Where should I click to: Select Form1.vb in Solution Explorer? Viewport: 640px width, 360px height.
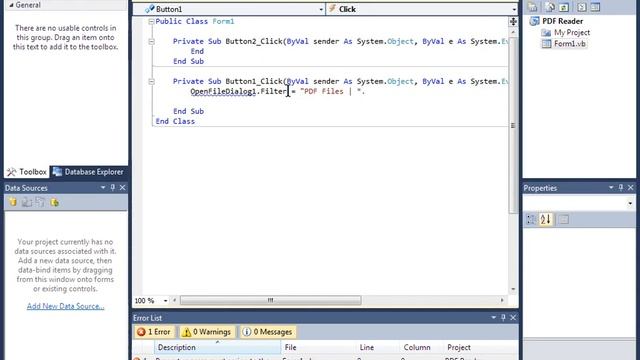(569, 44)
